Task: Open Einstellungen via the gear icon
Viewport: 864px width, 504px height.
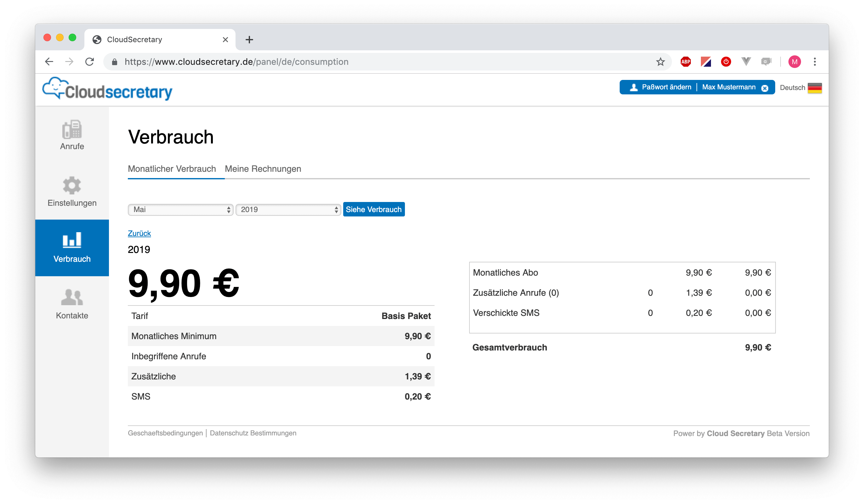Action: click(x=72, y=192)
